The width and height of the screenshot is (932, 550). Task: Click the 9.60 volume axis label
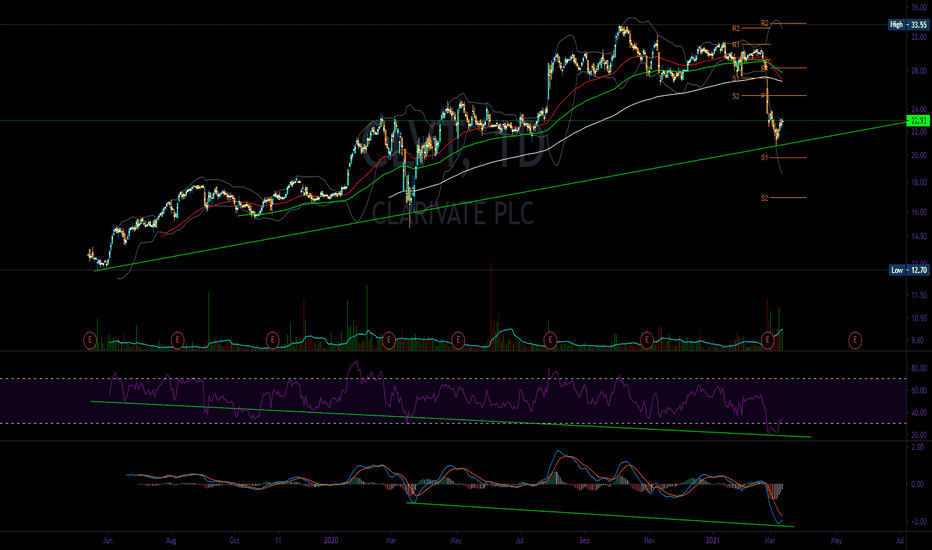919,341
